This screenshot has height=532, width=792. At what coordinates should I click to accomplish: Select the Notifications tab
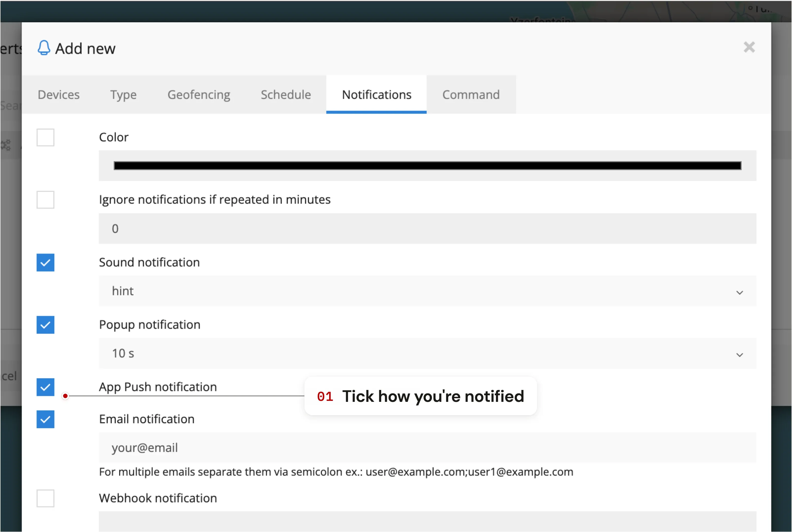[376, 95]
